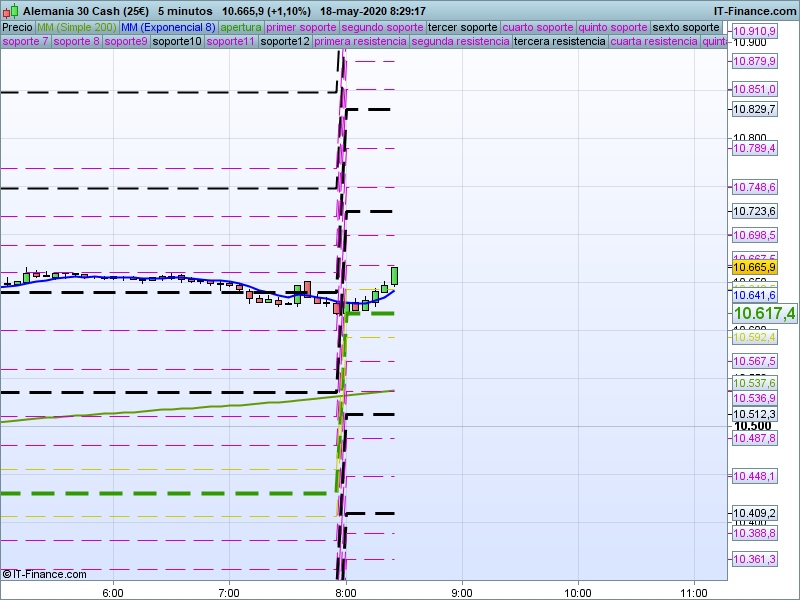800x600 pixels.
Task: Click the primera resistencia legend entry
Action: click(x=360, y=42)
